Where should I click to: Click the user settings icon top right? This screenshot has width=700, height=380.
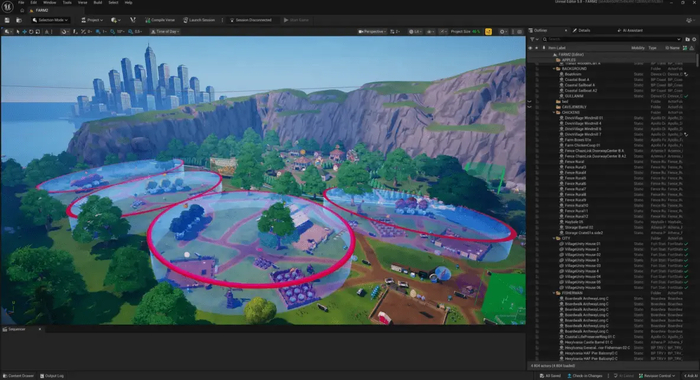coord(690,20)
